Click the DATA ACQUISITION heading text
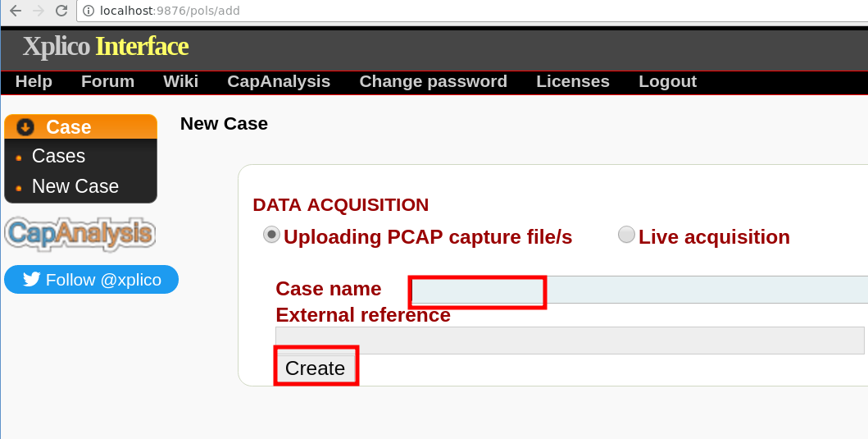The image size is (868, 439). point(341,205)
